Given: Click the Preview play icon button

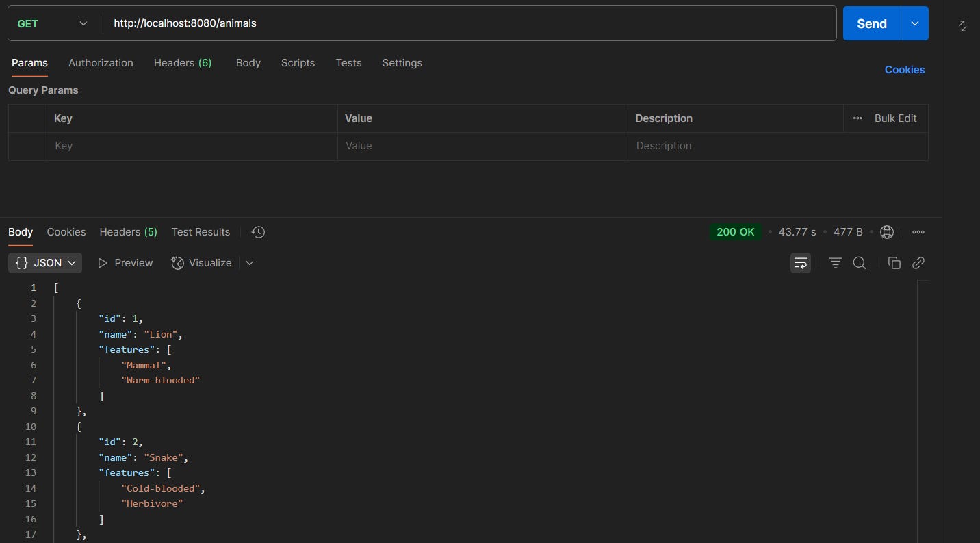Looking at the screenshot, I should [x=125, y=263].
